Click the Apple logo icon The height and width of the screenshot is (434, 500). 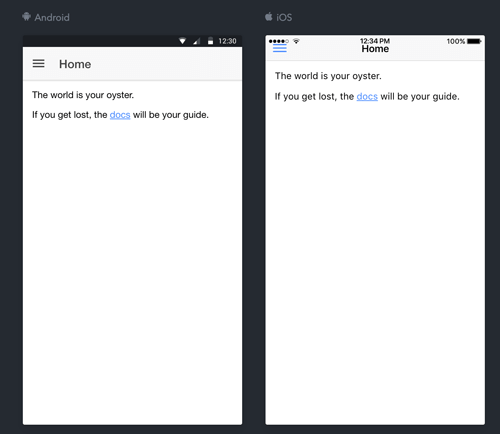tap(269, 16)
